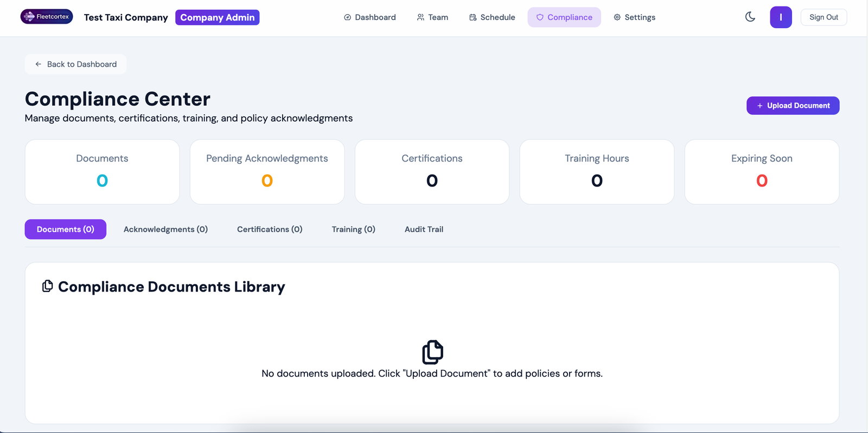Switch to the Certifications (0) tab

(270, 229)
